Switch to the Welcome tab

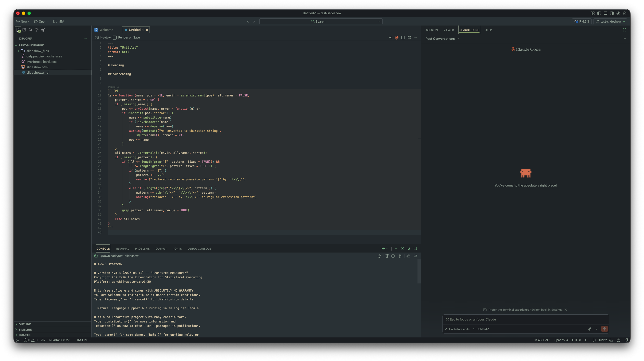104,30
